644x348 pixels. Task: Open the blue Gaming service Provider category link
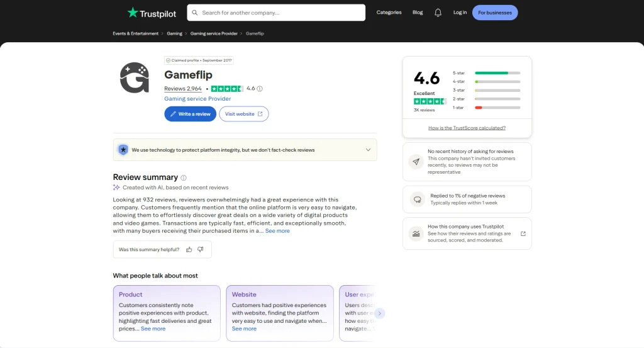tap(197, 99)
